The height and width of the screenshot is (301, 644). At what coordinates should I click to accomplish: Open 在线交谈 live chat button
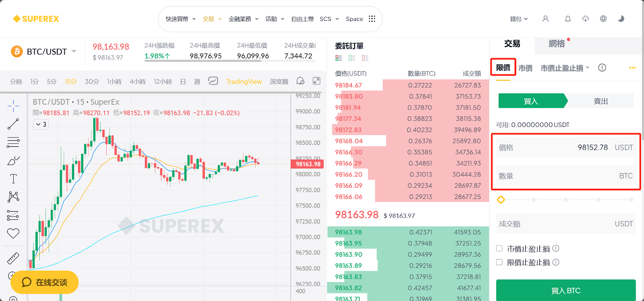[x=44, y=282]
